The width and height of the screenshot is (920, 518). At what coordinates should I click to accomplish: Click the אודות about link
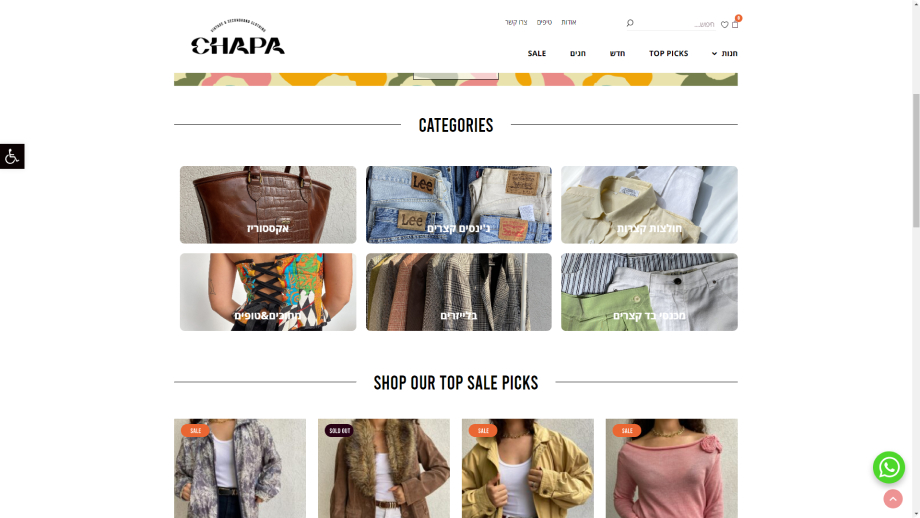click(569, 22)
